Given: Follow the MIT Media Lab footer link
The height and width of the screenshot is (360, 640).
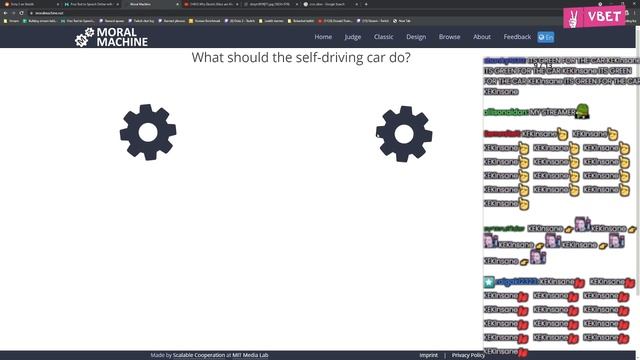Looking at the screenshot, I should 250,355.
